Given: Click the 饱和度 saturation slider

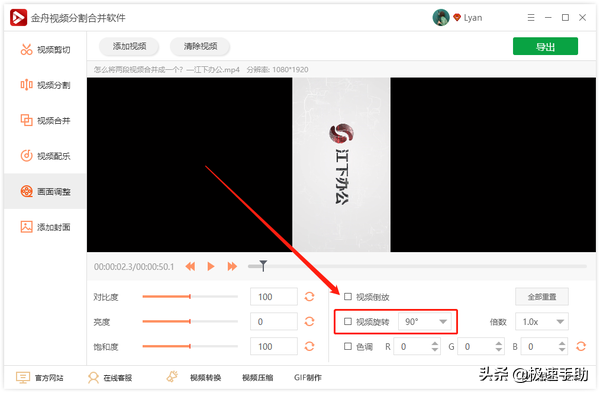Looking at the screenshot, I should [x=190, y=346].
